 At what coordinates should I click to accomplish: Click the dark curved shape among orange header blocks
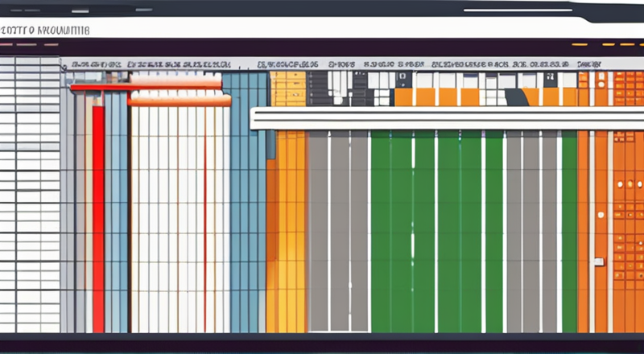coord(517,97)
